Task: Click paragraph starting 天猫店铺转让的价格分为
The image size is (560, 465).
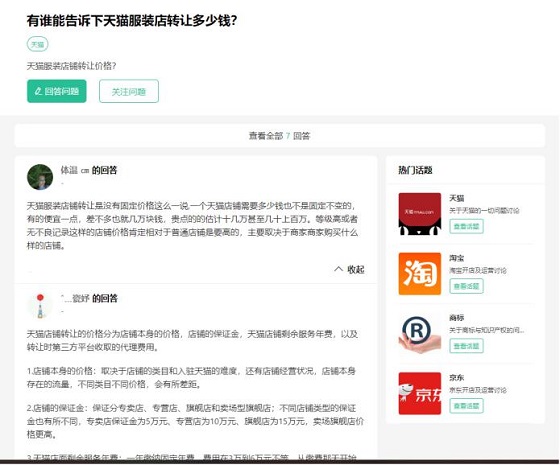Action: (192, 340)
